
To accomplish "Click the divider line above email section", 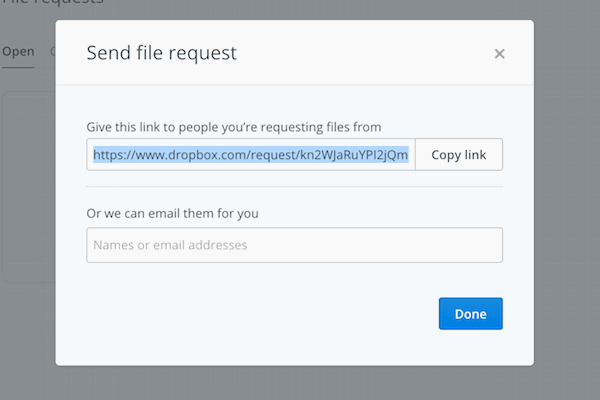I will point(294,187).
